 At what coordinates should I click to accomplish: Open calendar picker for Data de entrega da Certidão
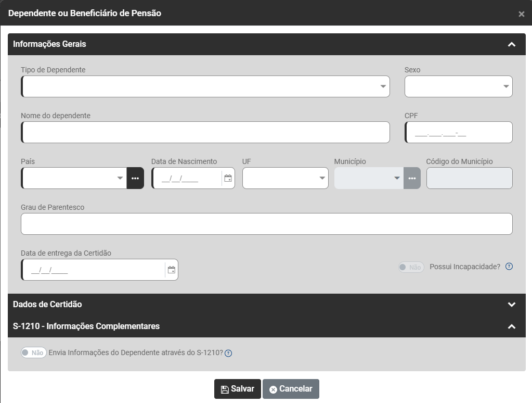click(x=171, y=270)
